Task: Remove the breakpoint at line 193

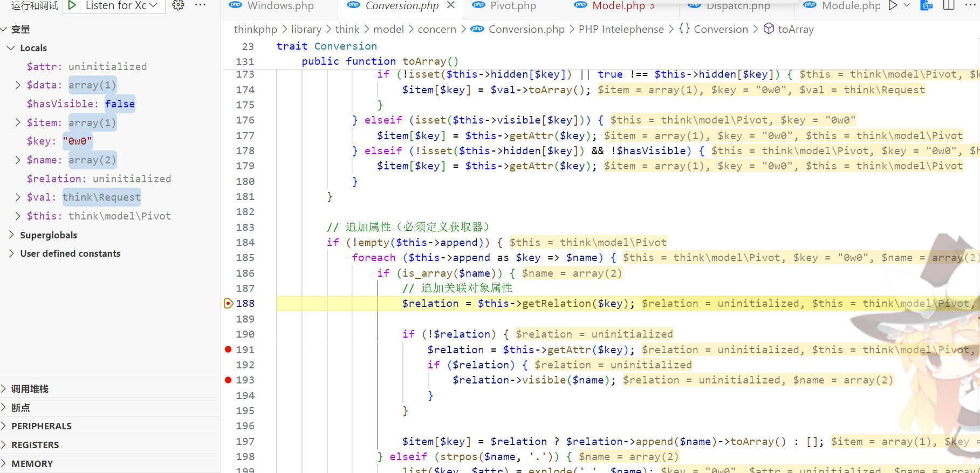Action: [228, 380]
